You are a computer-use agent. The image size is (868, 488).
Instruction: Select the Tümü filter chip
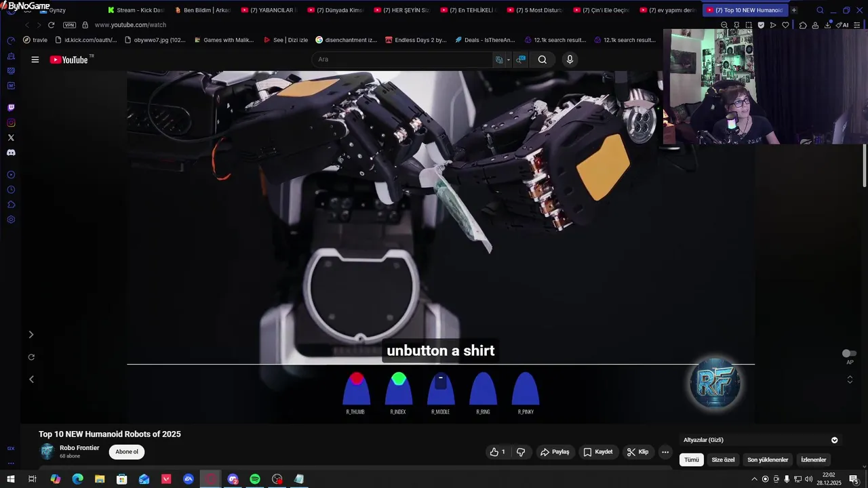[692, 460]
